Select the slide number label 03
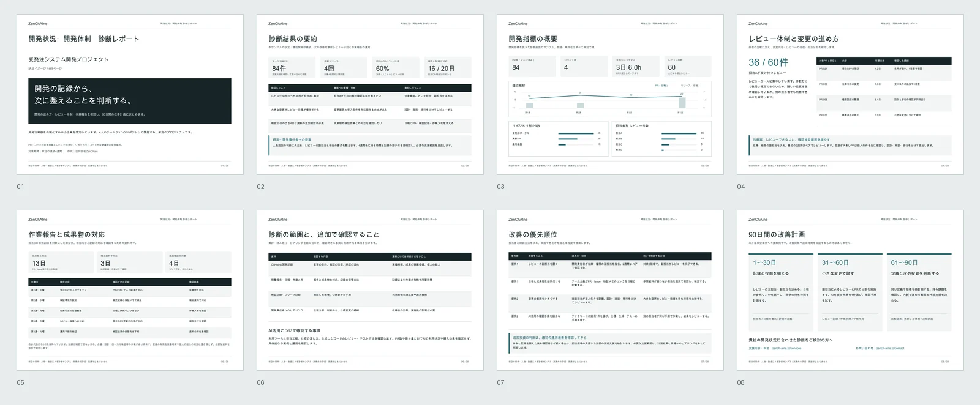The width and height of the screenshot is (980, 405). click(x=501, y=187)
